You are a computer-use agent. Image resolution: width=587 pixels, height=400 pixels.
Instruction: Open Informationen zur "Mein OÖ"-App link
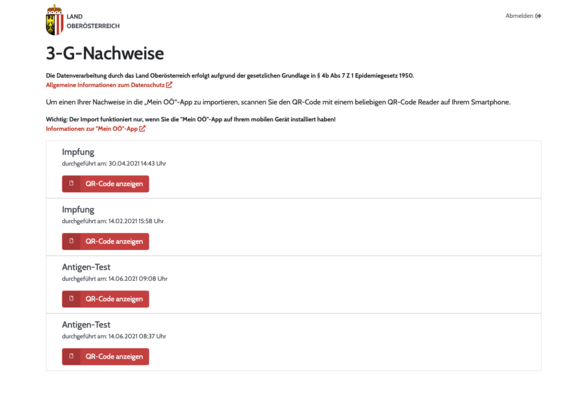pos(92,129)
